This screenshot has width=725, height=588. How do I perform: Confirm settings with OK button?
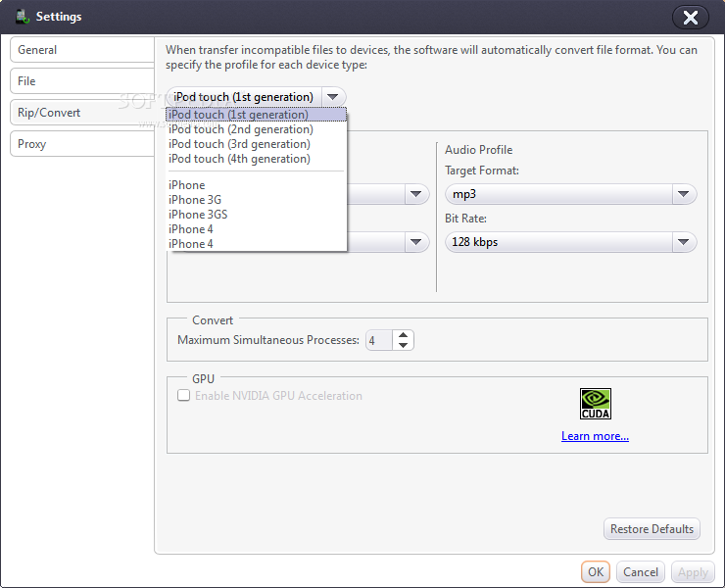[x=596, y=572]
